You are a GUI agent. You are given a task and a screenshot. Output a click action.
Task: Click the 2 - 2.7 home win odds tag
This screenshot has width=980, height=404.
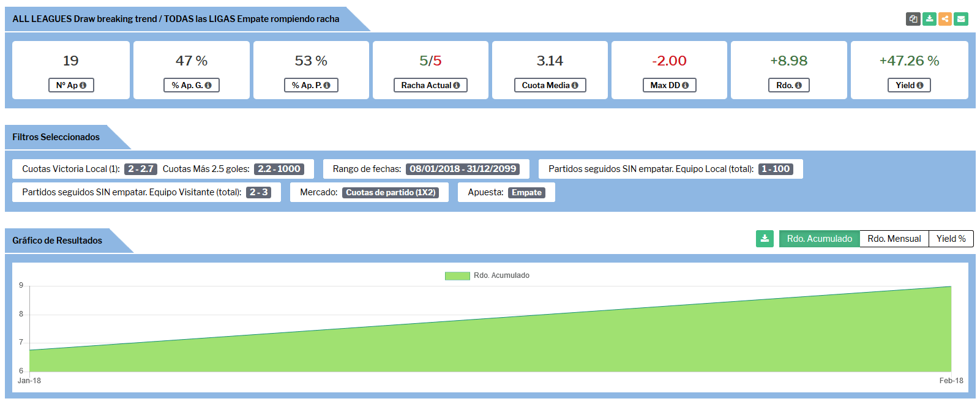[141, 169]
